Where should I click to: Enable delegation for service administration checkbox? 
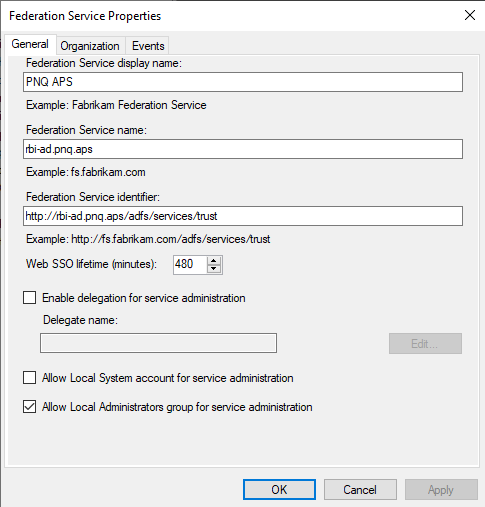coord(30,298)
